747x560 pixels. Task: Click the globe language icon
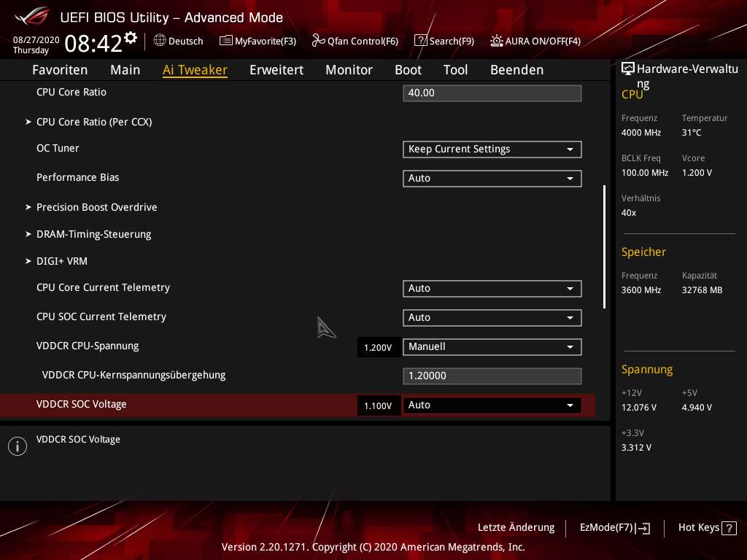click(x=160, y=41)
